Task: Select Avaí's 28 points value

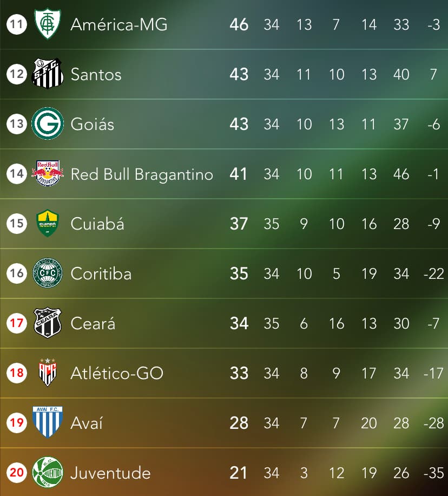Action: click(239, 423)
